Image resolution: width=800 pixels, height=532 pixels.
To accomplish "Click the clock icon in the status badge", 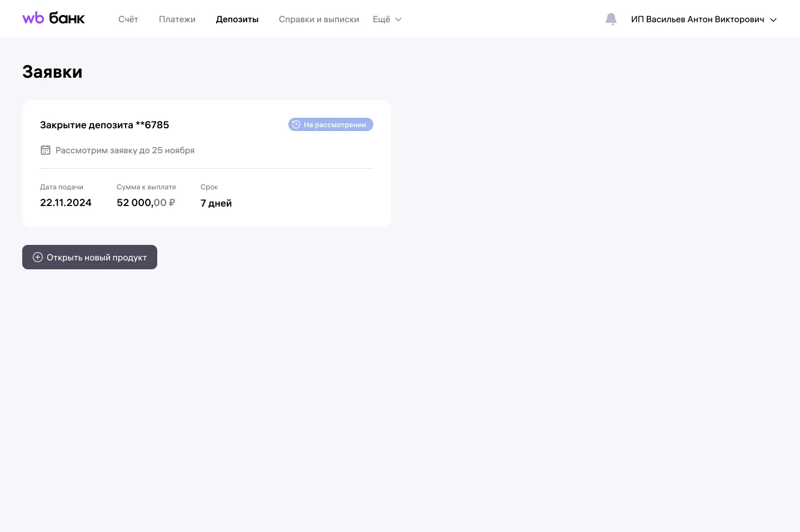I will point(296,124).
